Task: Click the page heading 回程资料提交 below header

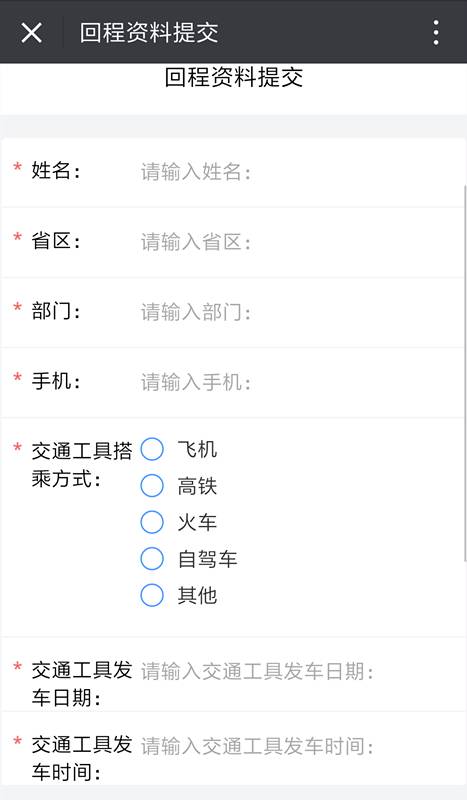Action: [x=234, y=78]
